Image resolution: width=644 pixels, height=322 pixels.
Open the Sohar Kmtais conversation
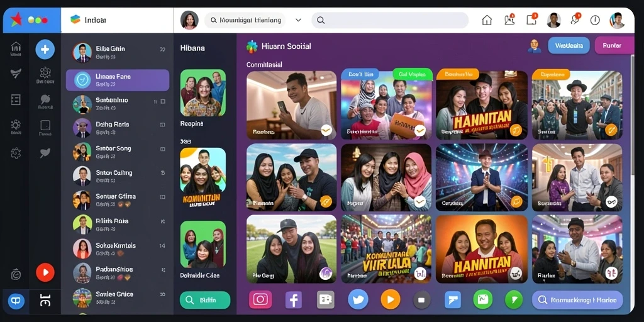118,249
